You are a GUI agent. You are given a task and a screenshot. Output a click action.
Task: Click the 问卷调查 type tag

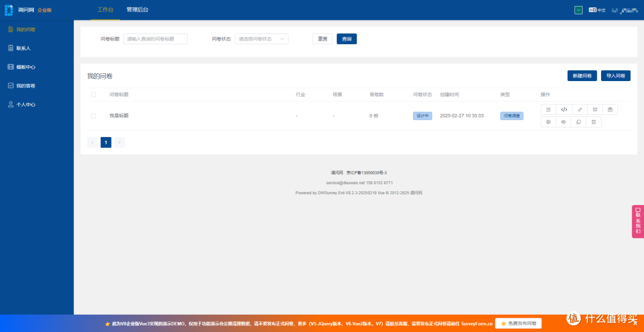click(512, 116)
